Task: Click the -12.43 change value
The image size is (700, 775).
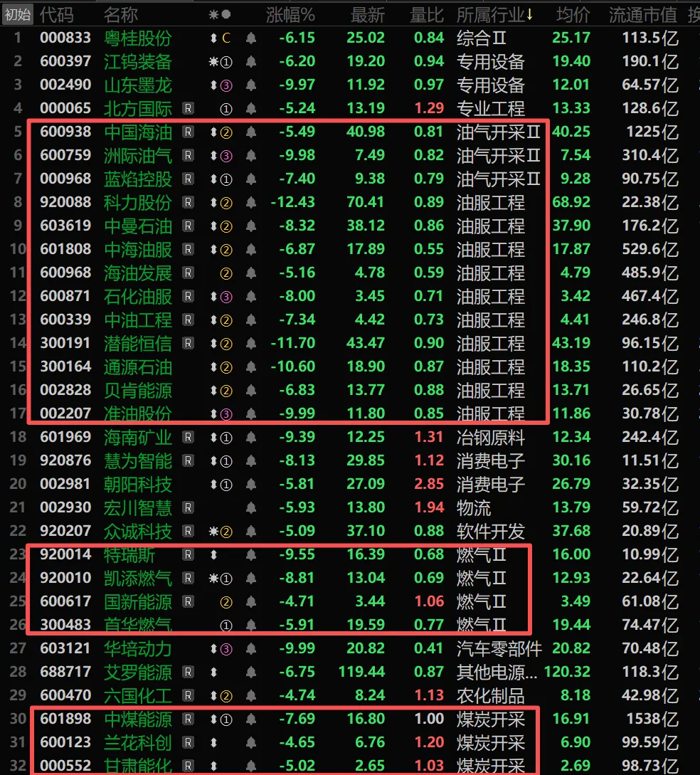Action: pos(293,203)
